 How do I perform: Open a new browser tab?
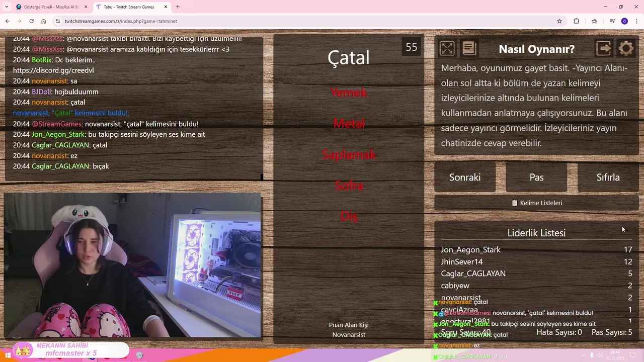(x=178, y=7)
